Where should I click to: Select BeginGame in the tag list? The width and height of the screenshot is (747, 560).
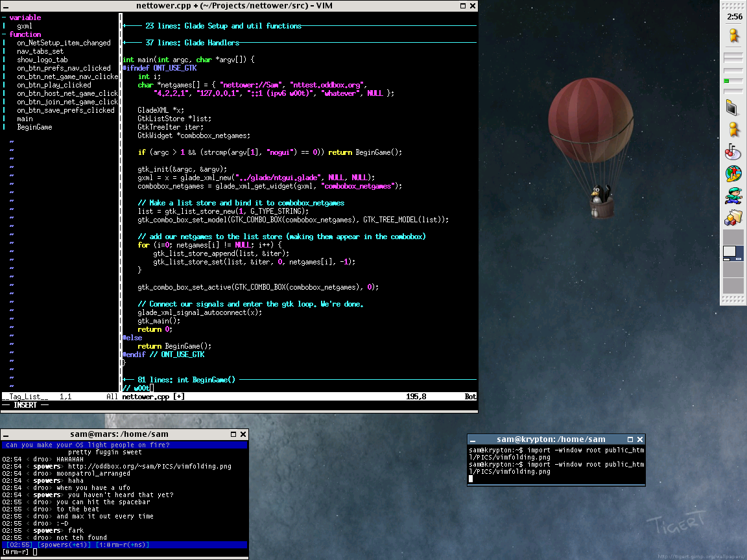(34, 127)
